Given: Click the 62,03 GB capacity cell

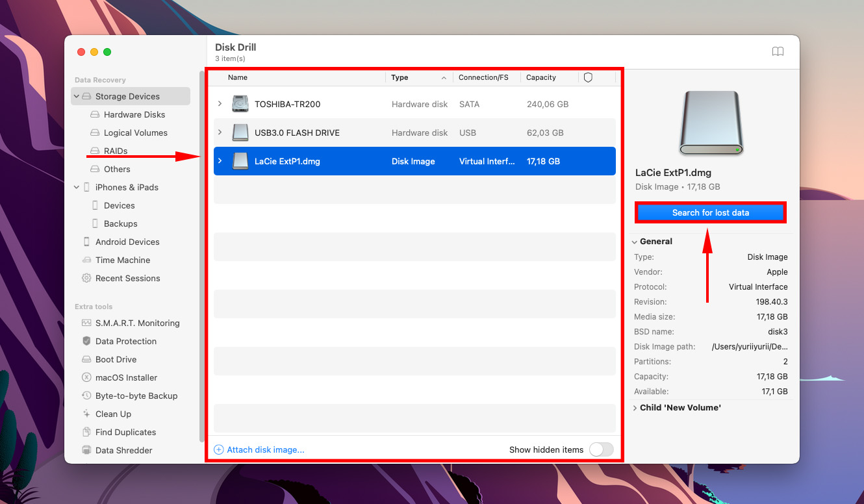Looking at the screenshot, I should point(545,132).
